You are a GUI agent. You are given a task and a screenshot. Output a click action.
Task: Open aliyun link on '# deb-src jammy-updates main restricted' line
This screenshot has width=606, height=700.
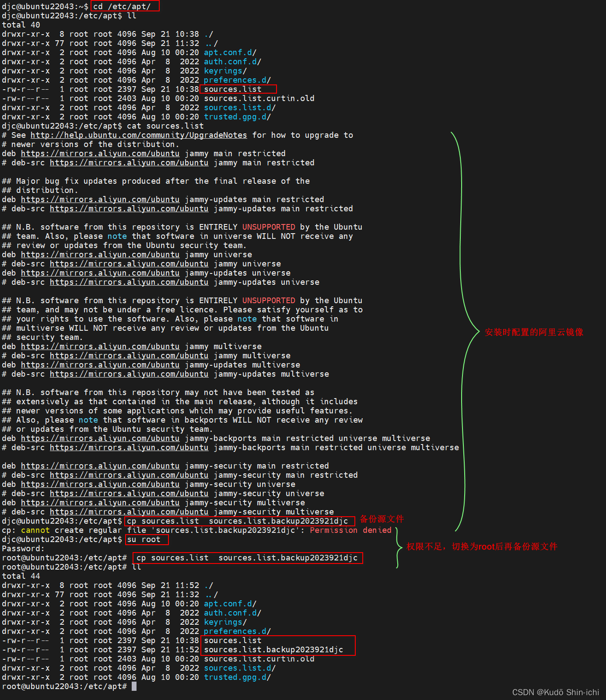click(x=129, y=209)
